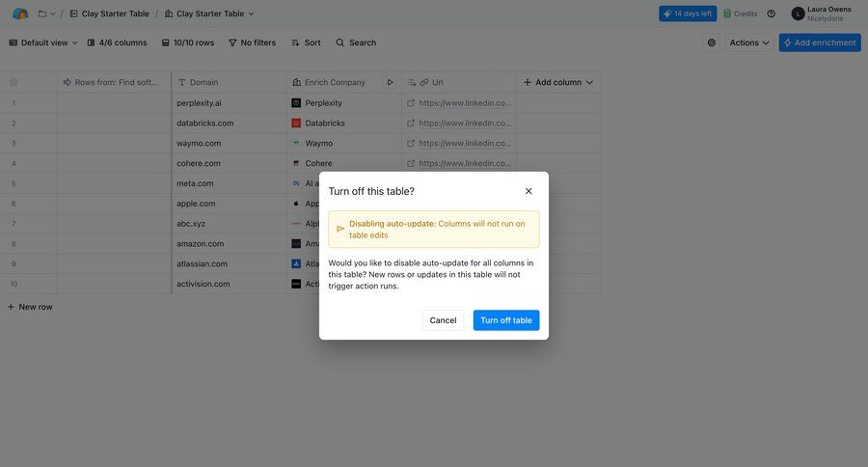
Task: Click the activision.com domain cell
Action: tap(230, 284)
